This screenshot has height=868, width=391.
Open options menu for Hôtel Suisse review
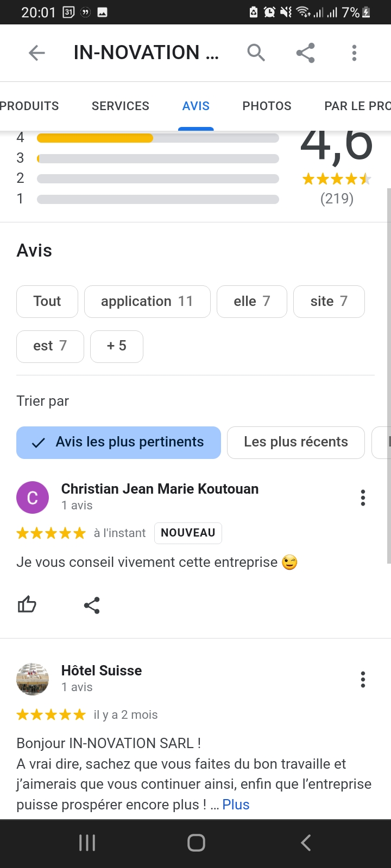point(363,679)
